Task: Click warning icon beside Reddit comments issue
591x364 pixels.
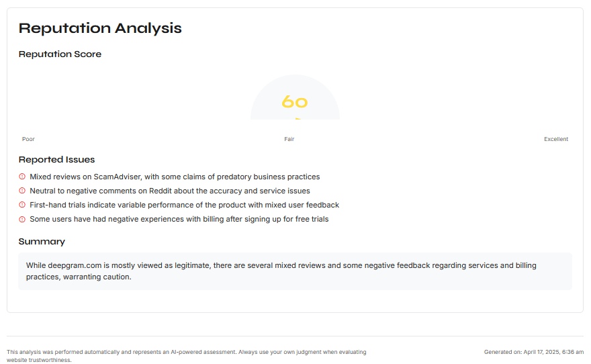Action: [x=22, y=191]
